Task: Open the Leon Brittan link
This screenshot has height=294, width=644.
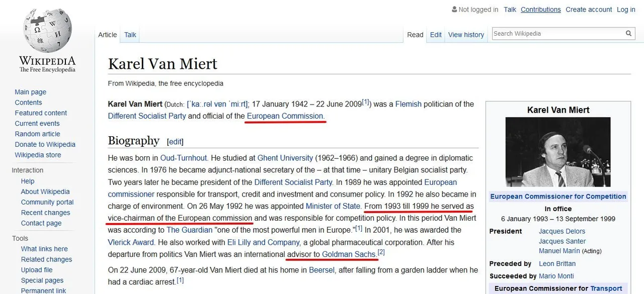Action: point(557,264)
